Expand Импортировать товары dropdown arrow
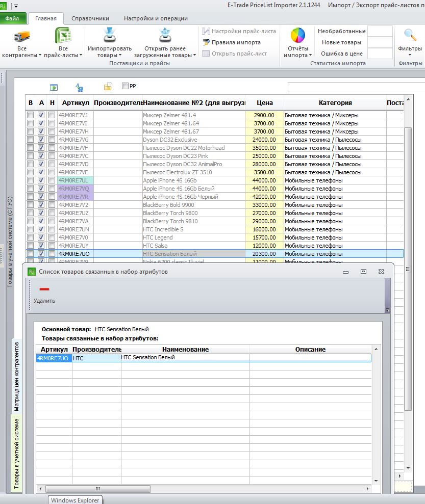The width and height of the screenshot is (425, 504). pos(120,55)
